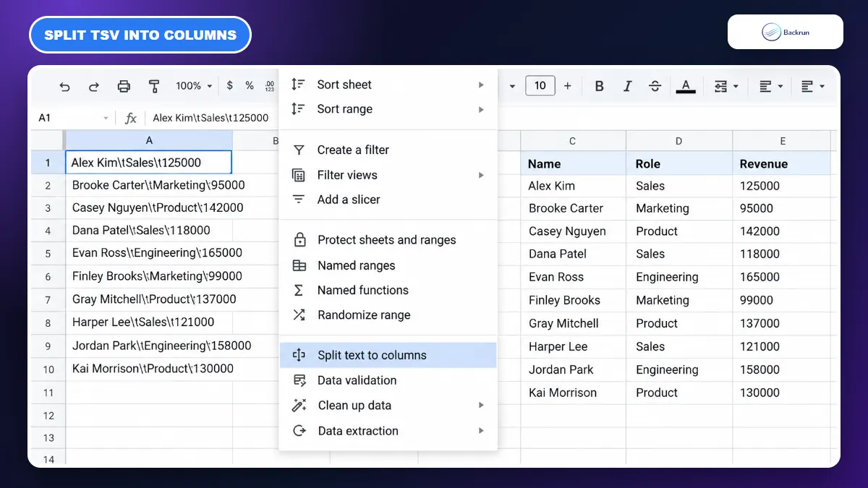This screenshot has width=868, height=488.
Task: Click cell with Alex Kim\tSales\t125000
Action: (149, 163)
